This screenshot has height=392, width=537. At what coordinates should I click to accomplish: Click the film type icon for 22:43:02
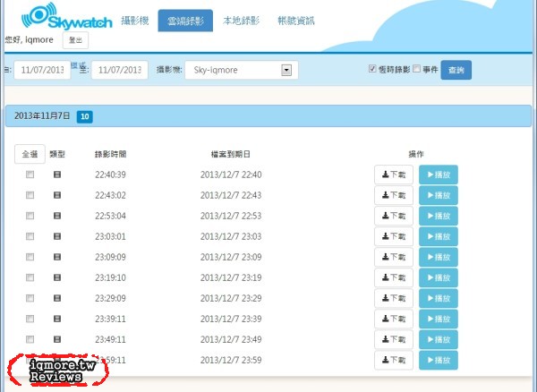[x=57, y=195]
